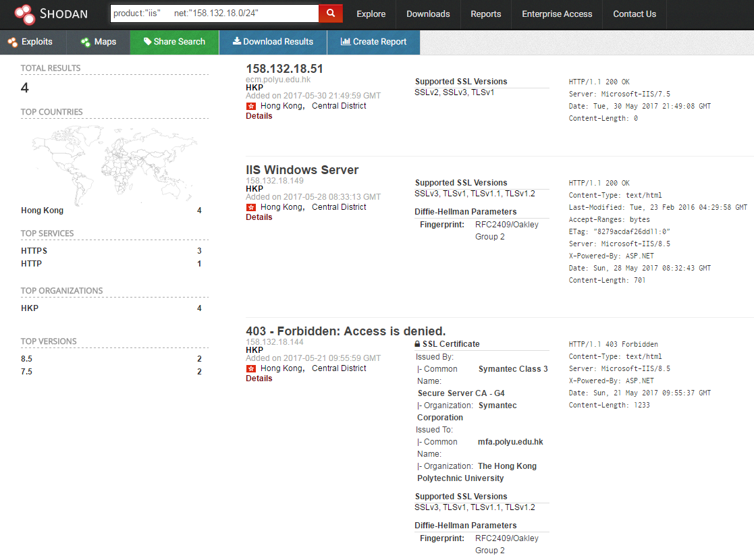Image resolution: width=754 pixels, height=560 pixels.
Task: Open the Reports menu item
Action: (485, 14)
